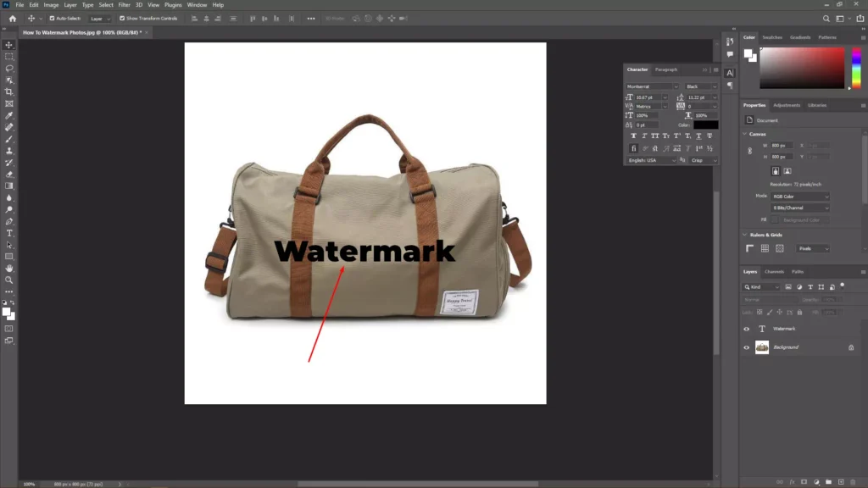
Task: Open the Window menu
Action: pyautogui.click(x=197, y=5)
